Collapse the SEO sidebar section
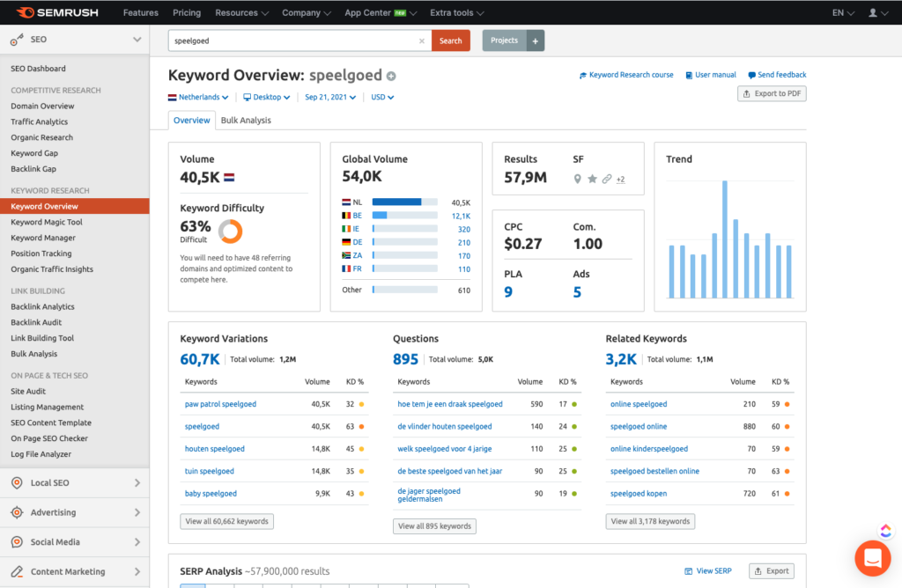902x588 pixels. [137, 40]
